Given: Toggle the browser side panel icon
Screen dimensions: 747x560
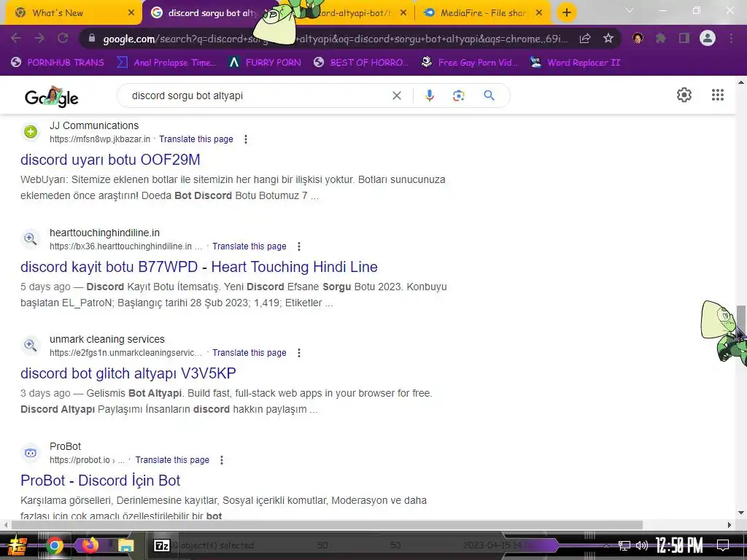Looking at the screenshot, I should pyautogui.click(x=684, y=38).
